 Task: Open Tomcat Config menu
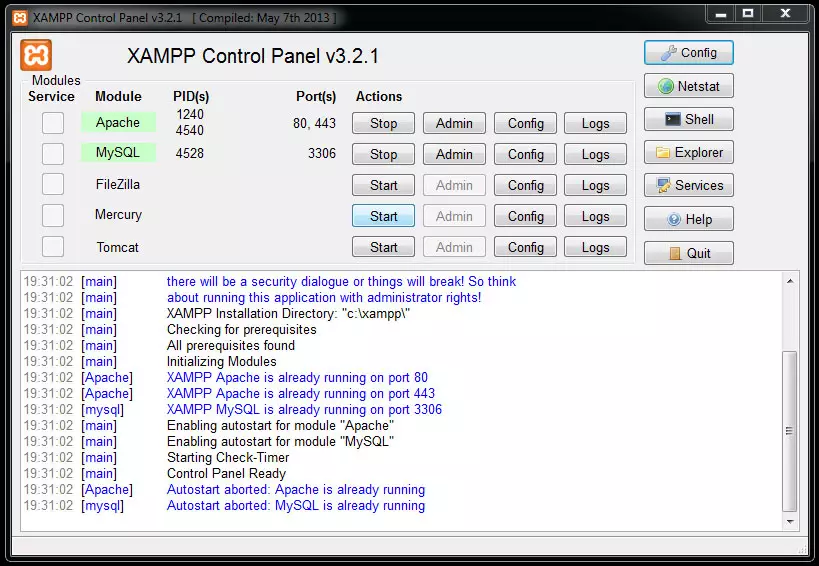(525, 246)
